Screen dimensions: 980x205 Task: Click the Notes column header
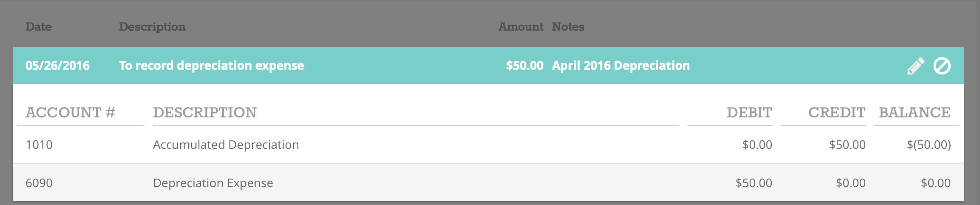click(568, 26)
